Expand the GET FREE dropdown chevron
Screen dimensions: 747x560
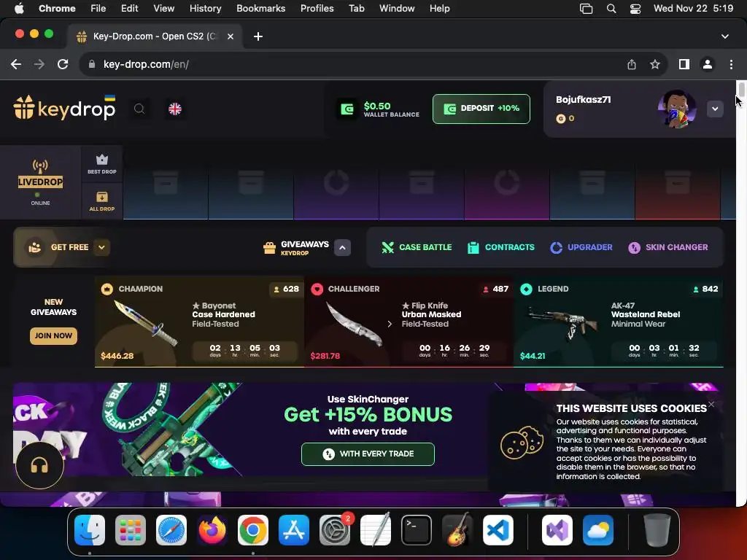point(101,247)
